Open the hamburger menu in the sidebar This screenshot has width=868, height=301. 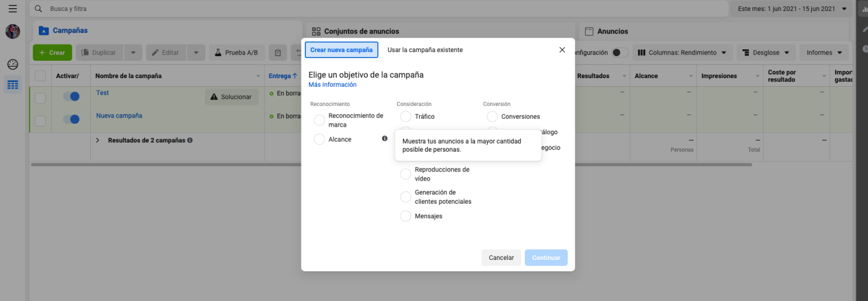point(12,9)
